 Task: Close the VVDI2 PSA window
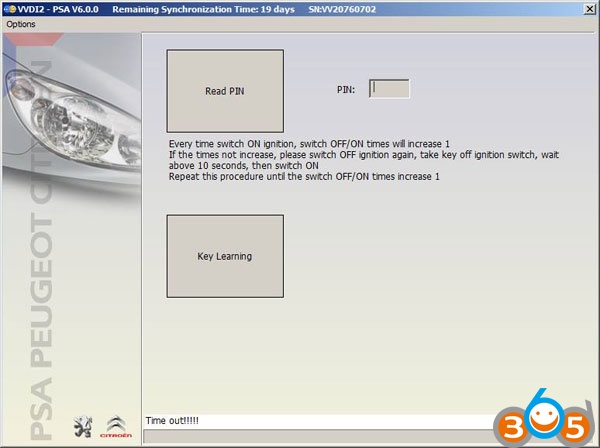[x=590, y=7]
